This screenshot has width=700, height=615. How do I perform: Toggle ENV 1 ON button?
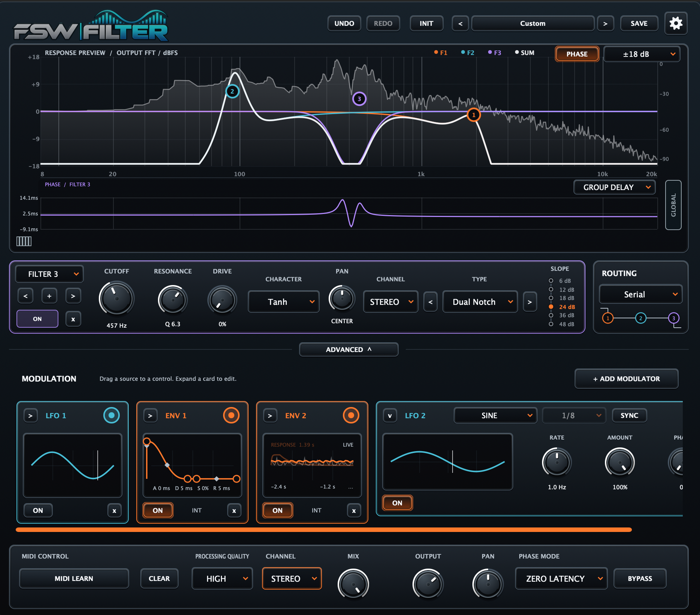[158, 510]
